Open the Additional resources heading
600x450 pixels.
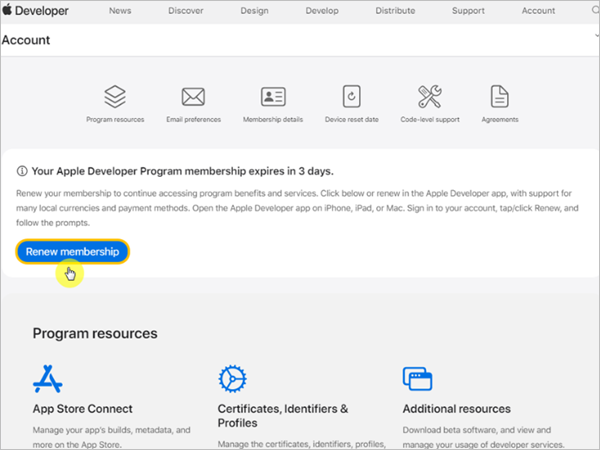(x=457, y=409)
